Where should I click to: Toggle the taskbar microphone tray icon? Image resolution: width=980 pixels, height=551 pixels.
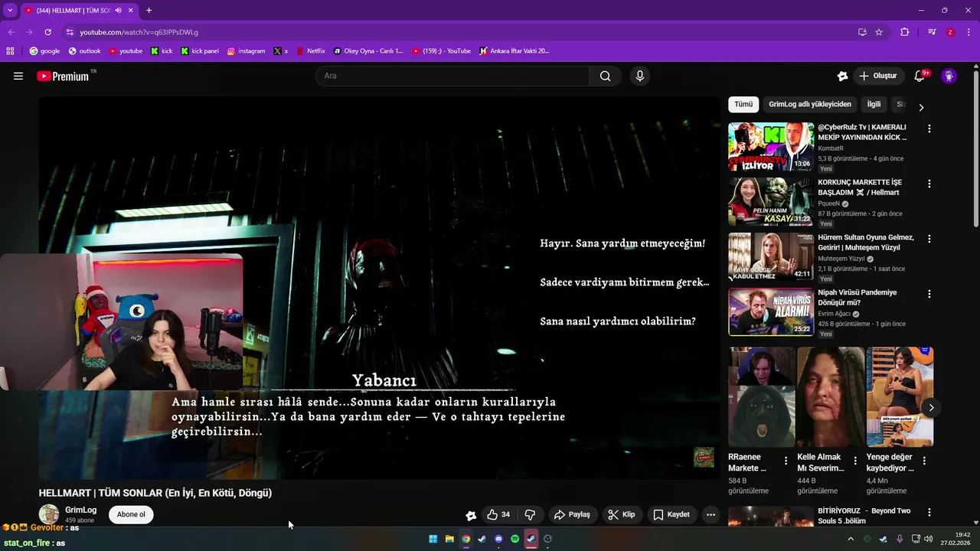(900, 539)
